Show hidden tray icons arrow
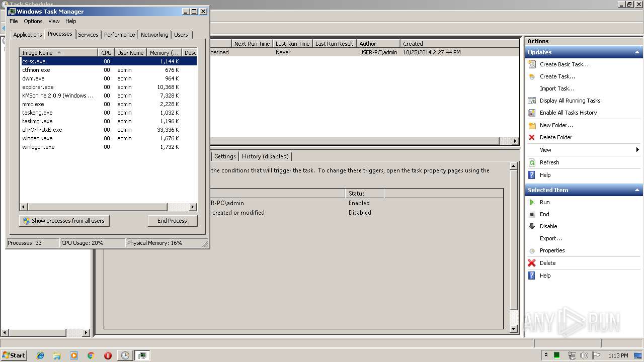Viewport: 644px width, 362px height. tap(546, 355)
